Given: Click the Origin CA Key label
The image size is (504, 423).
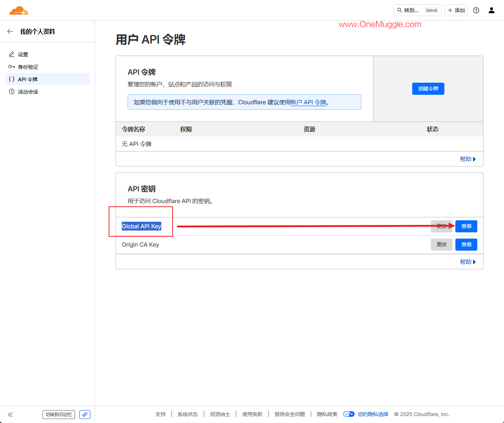Looking at the screenshot, I should 140,244.
